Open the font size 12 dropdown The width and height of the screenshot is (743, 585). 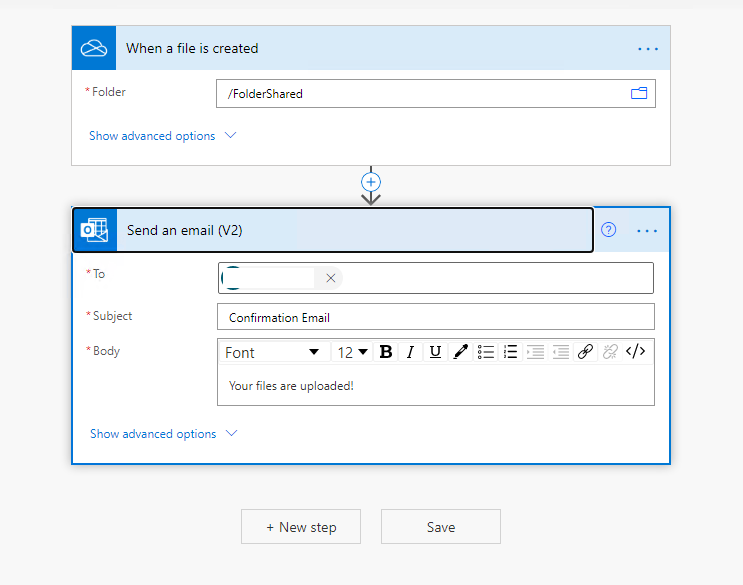point(352,352)
